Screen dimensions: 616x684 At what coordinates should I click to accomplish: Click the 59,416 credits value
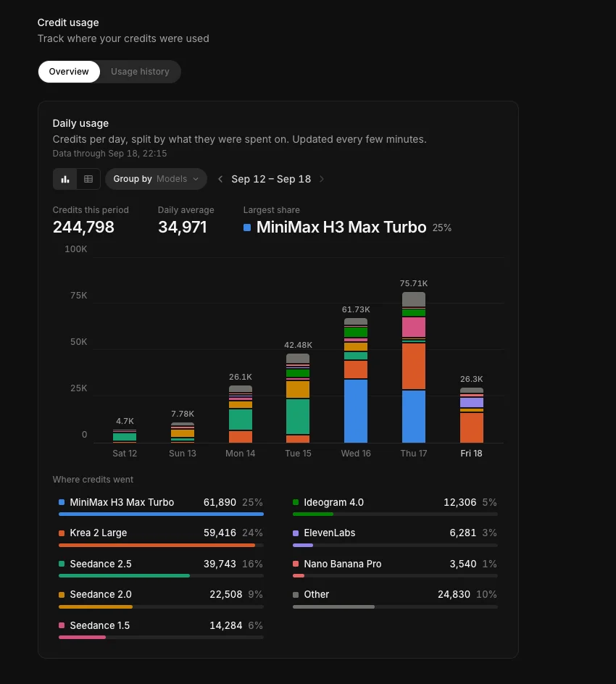(220, 533)
